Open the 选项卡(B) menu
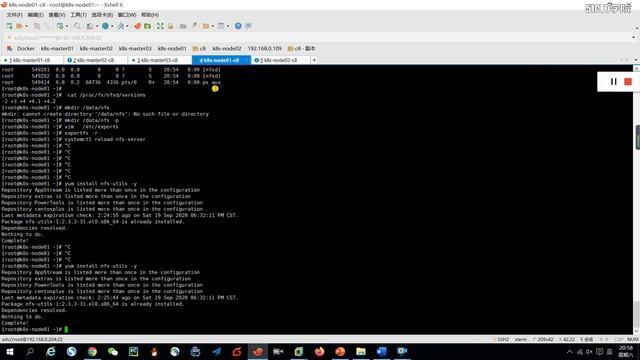Image resolution: width=640 pixels, height=360 pixels. tap(102, 15)
